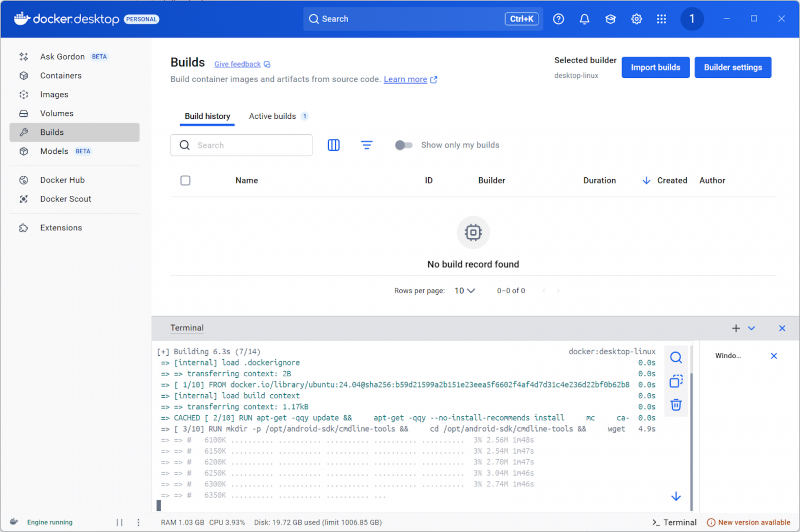Open Docker Hub from the sidebar
The width and height of the screenshot is (800, 532).
point(74,180)
